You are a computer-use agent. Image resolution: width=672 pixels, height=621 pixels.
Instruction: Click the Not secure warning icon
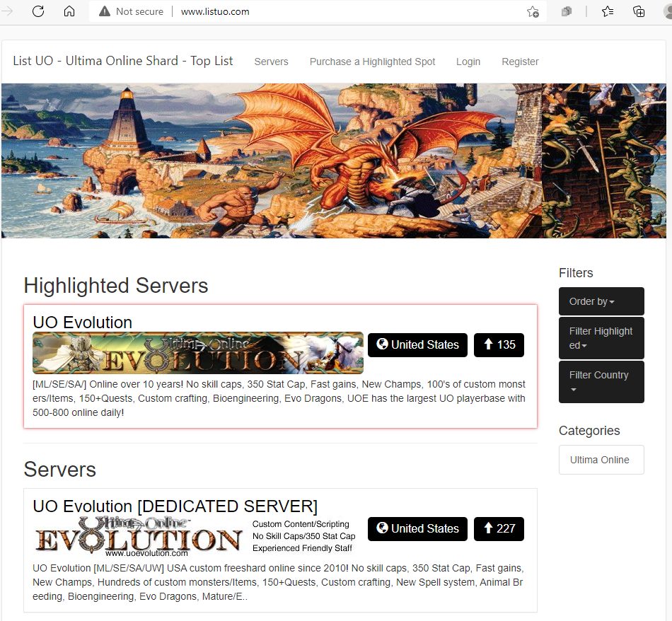pos(105,11)
